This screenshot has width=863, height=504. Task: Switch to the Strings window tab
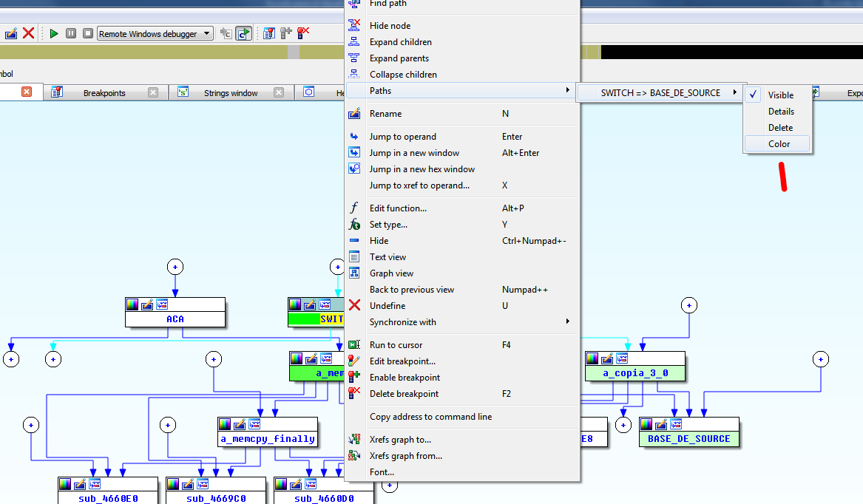230,93
